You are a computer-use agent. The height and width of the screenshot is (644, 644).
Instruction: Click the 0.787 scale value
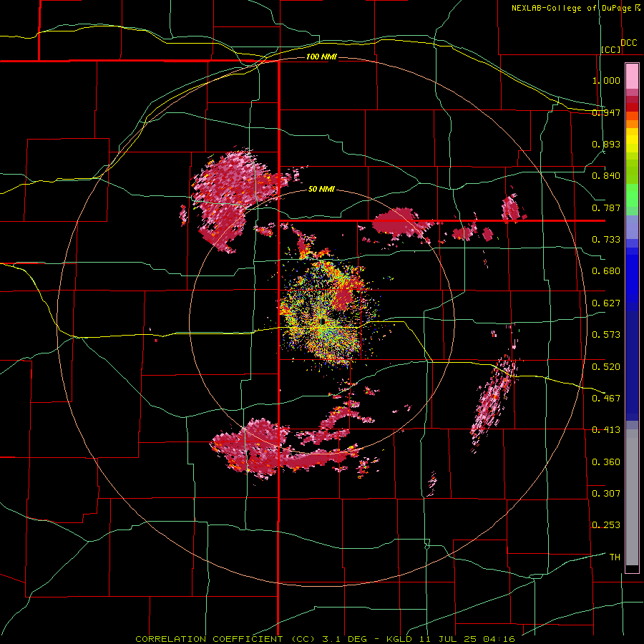(606, 208)
